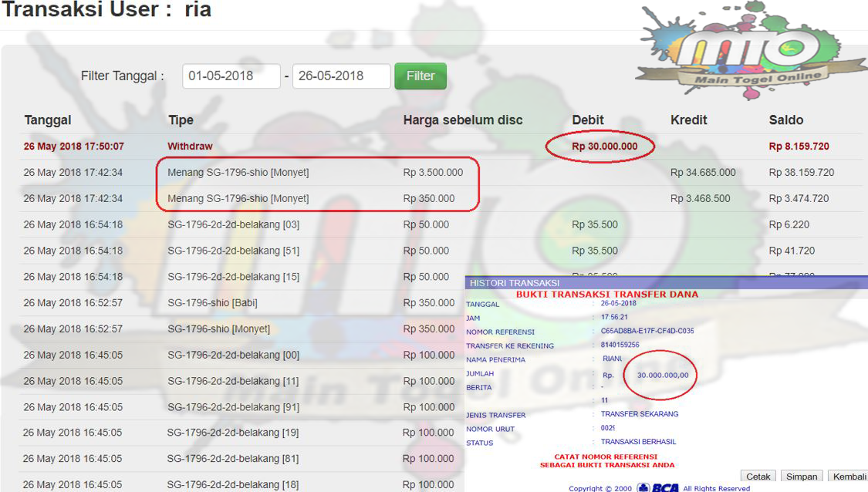
Task: Click the start date field 01-05-2018
Action: click(x=231, y=76)
